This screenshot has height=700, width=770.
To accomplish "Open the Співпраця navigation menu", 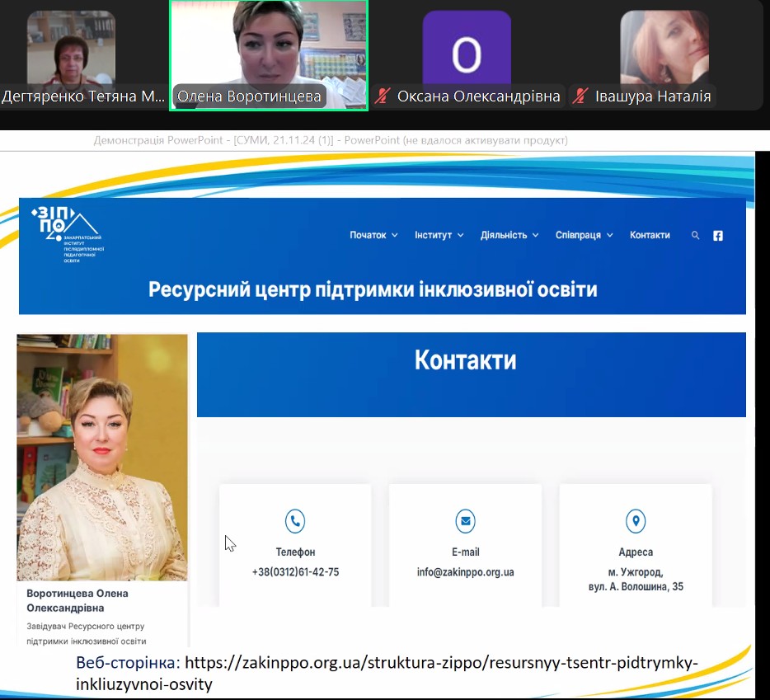I will tap(584, 236).
